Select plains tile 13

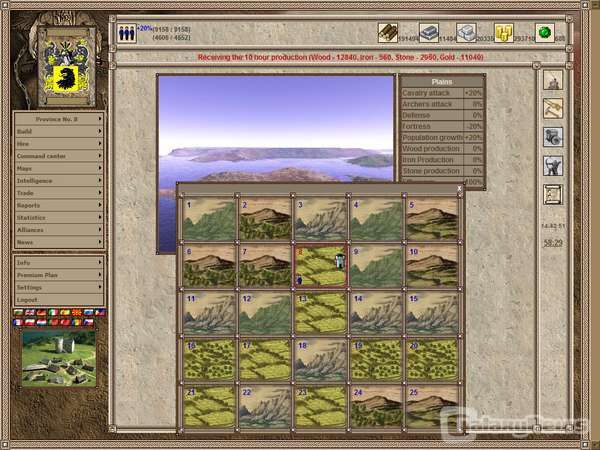click(x=321, y=313)
